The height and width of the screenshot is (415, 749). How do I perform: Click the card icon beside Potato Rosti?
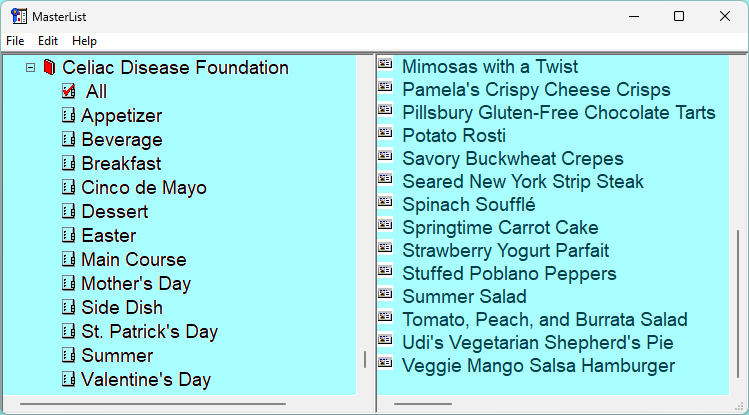(385, 133)
